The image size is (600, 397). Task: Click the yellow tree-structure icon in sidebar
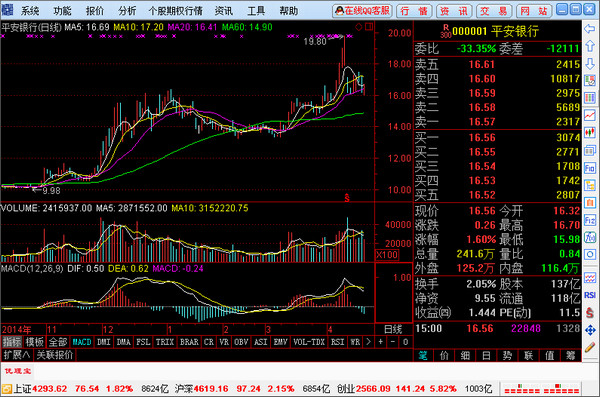click(x=590, y=185)
